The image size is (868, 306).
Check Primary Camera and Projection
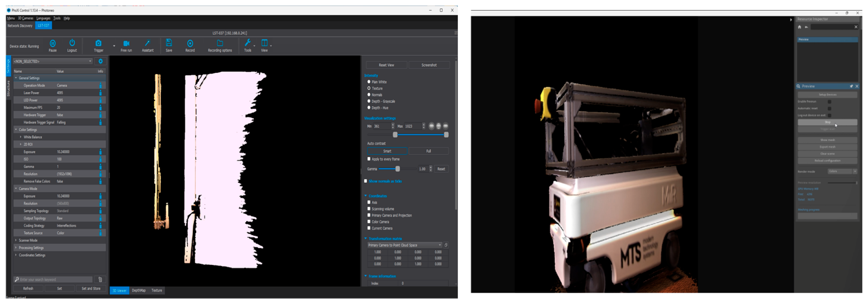click(369, 215)
